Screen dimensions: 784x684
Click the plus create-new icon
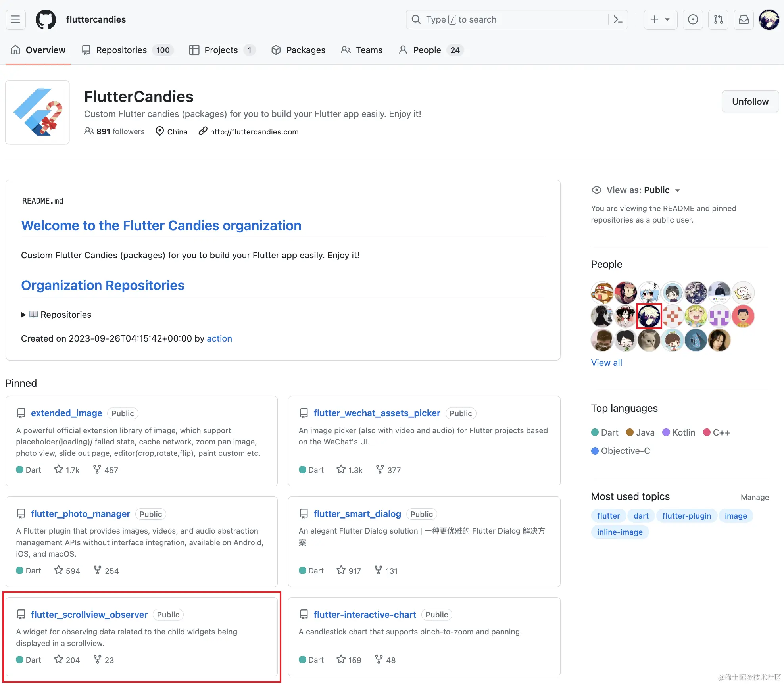[654, 19]
